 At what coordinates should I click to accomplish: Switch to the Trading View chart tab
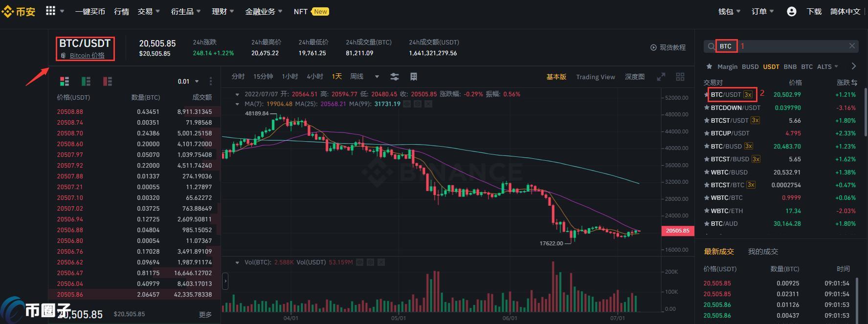[595, 77]
